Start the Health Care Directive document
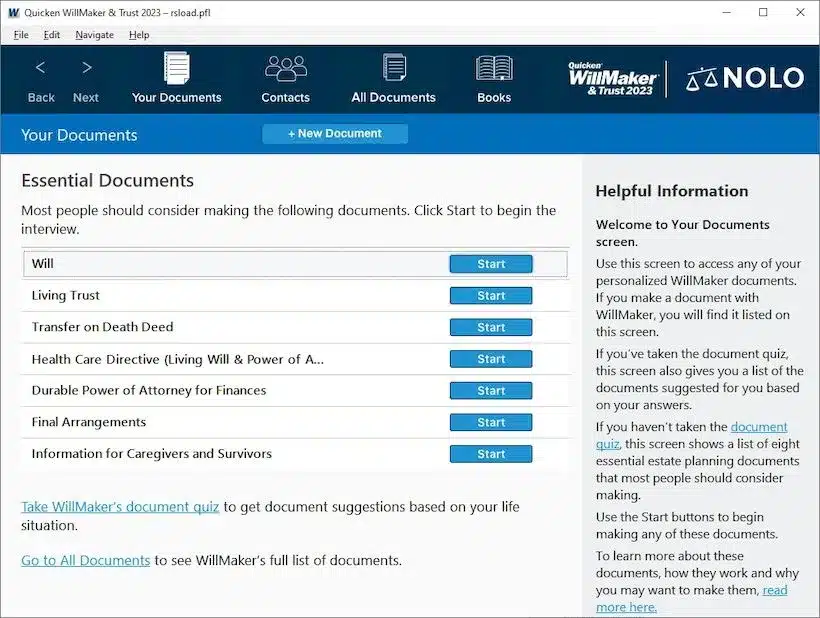The height and width of the screenshot is (618, 820). coord(491,359)
